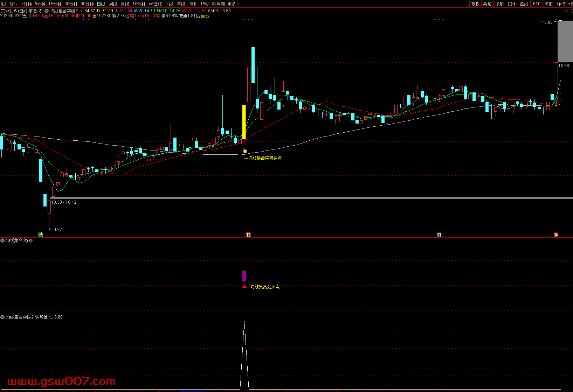Click the 标记 mark button
The width and height of the screenshot is (573, 392).
click(x=561, y=4)
